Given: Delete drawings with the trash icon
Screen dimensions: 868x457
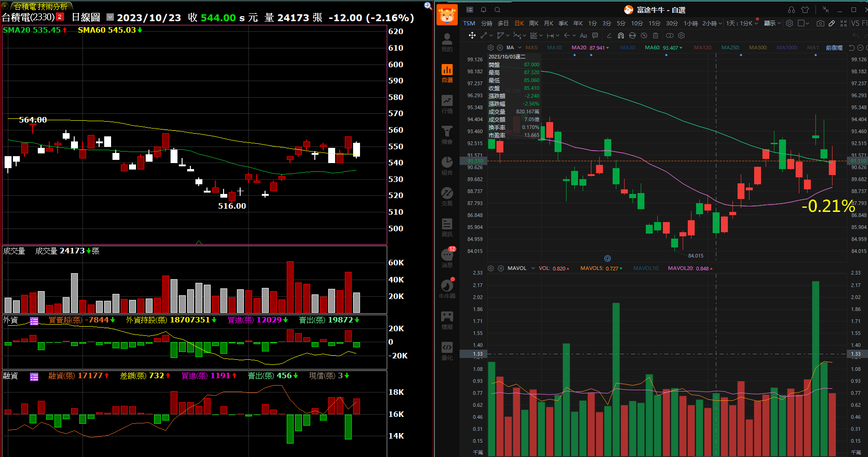Looking at the screenshot, I should 655,35.
